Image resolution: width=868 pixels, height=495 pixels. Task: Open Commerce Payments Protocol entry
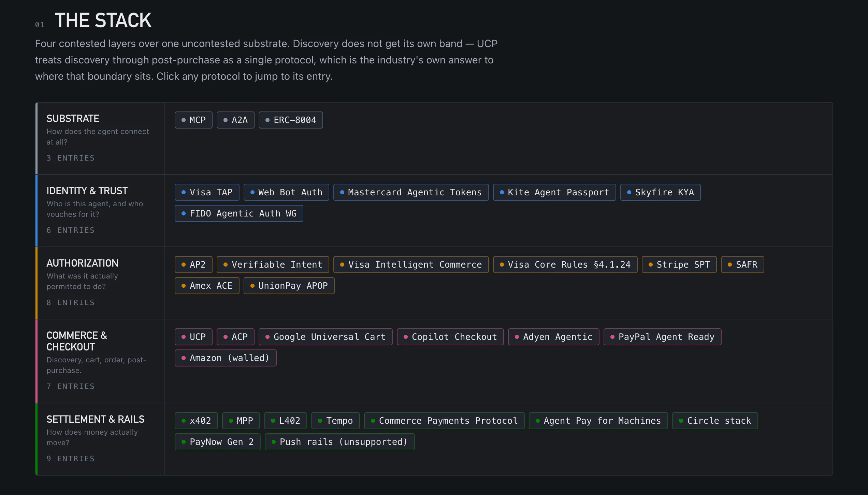click(444, 421)
